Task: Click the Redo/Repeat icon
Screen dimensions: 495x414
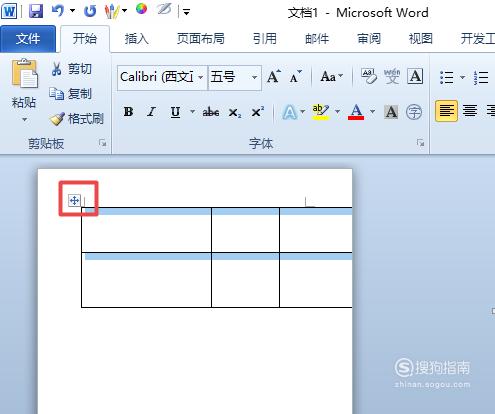Action: coord(90,11)
